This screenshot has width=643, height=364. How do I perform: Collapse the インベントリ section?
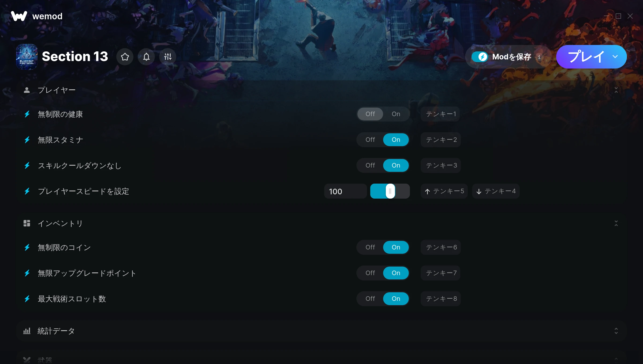point(616,223)
